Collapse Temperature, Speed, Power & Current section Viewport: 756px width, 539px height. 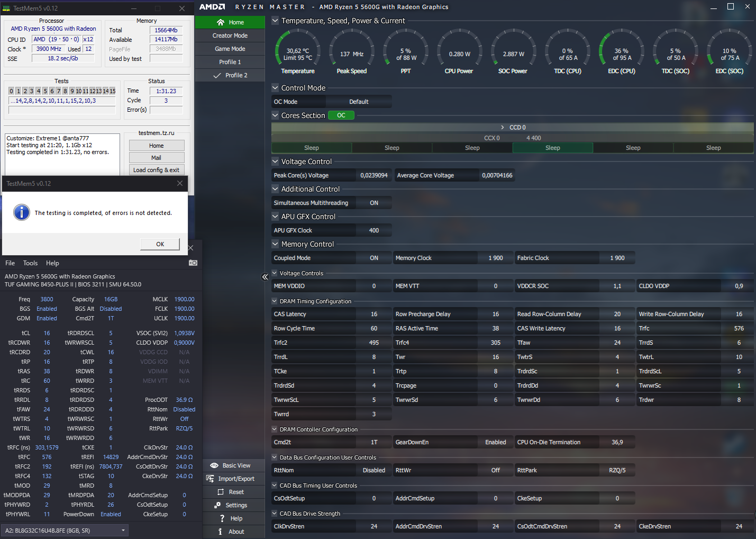(x=275, y=21)
